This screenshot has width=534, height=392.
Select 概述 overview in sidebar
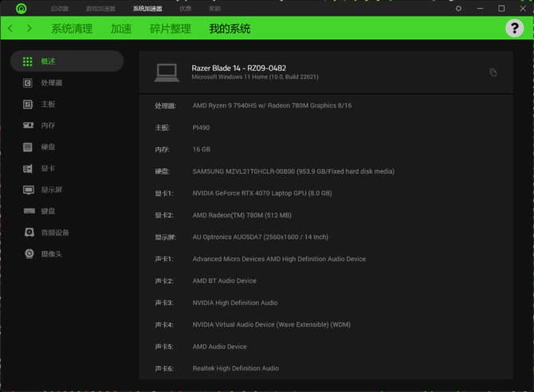coord(67,61)
